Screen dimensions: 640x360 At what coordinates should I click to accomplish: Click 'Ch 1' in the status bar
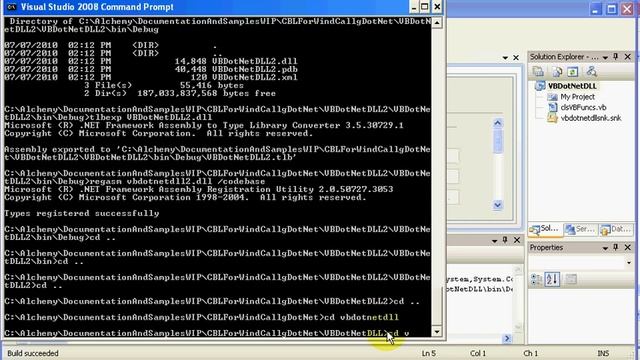(x=530, y=353)
